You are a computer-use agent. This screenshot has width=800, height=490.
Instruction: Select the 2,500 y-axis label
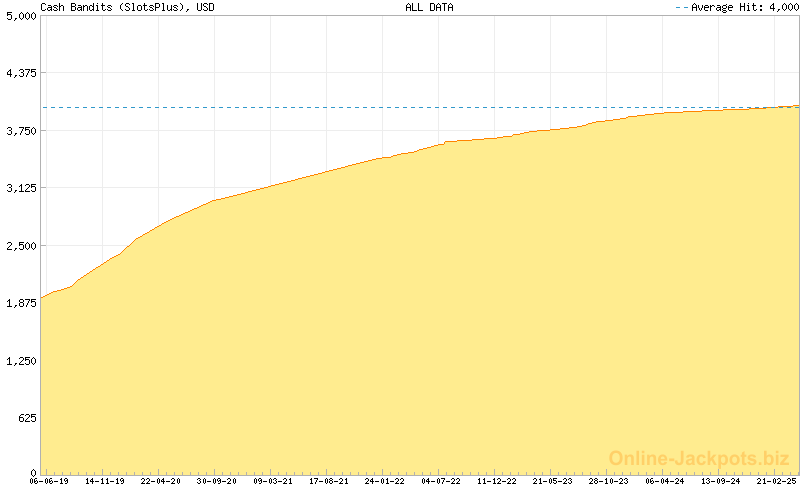coord(18,246)
